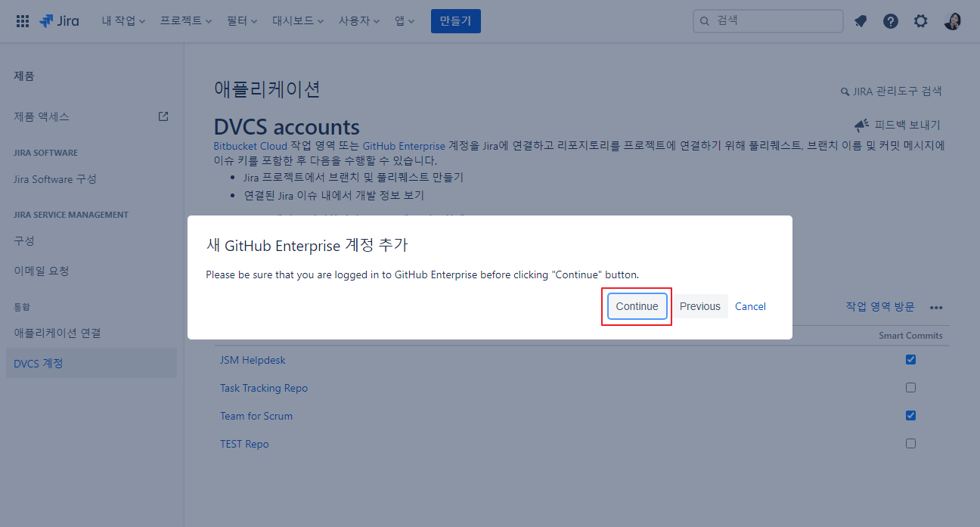980x527 pixels.
Task: Uncheck Smart Commits for JSM Helpdesk
Action: [910, 360]
